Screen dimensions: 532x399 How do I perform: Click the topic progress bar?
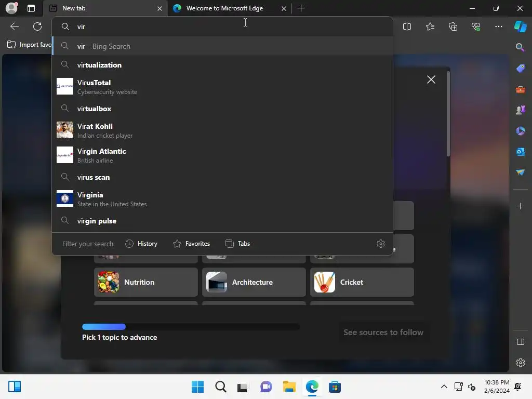tap(191, 327)
